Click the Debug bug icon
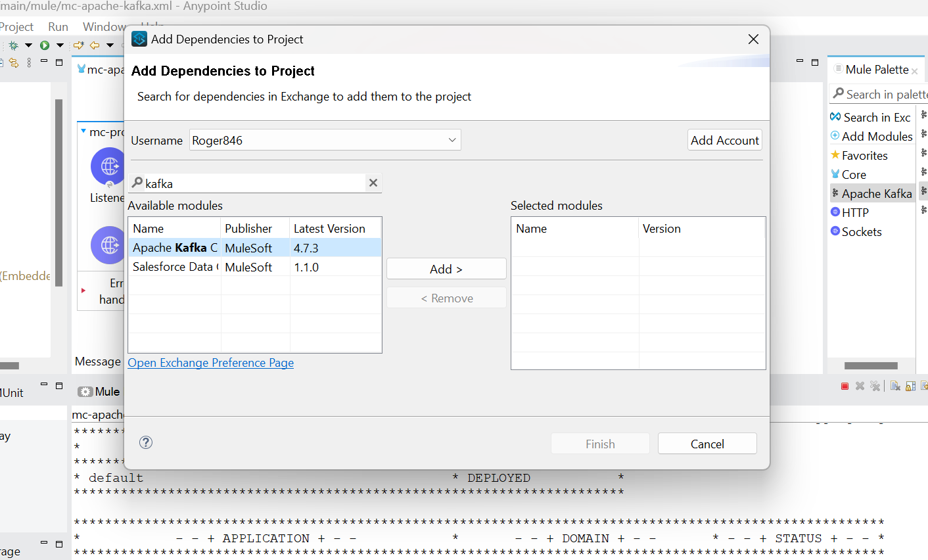 tap(13, 45)
